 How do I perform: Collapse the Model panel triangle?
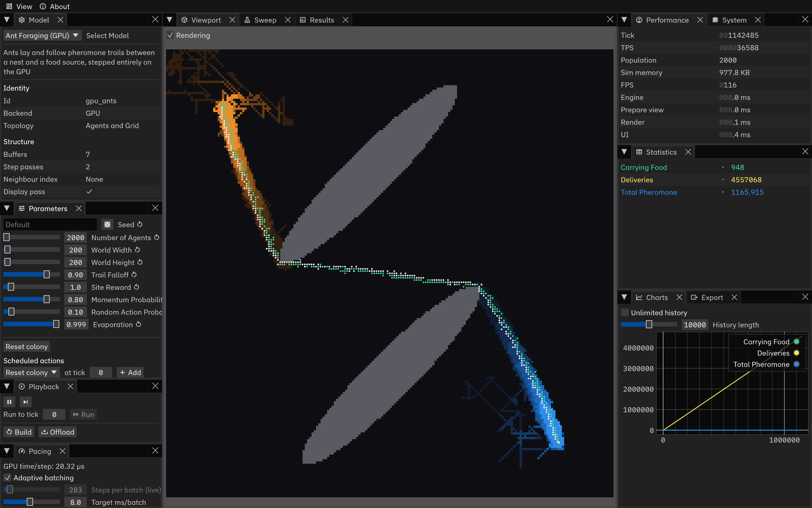coord(7,20)
